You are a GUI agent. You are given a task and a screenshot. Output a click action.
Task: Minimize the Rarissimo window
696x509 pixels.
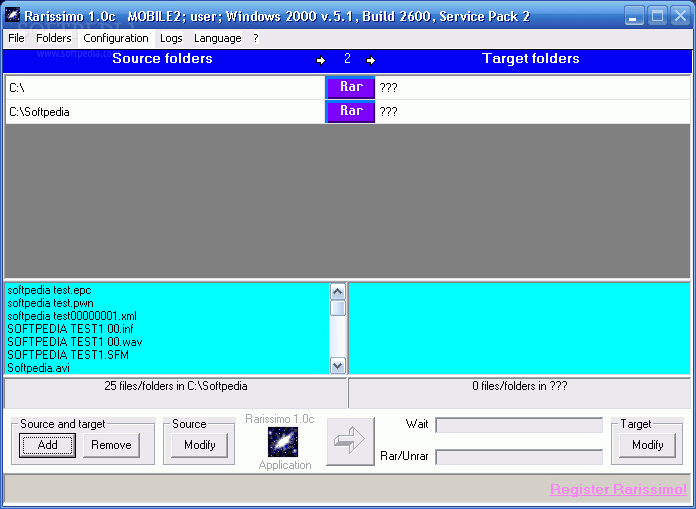(x=634, y=16)
